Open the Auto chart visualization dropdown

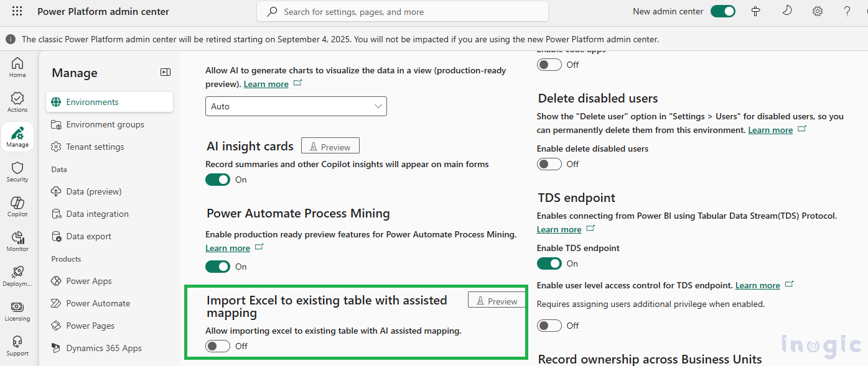pyautogui.click(x=296, y=106)
